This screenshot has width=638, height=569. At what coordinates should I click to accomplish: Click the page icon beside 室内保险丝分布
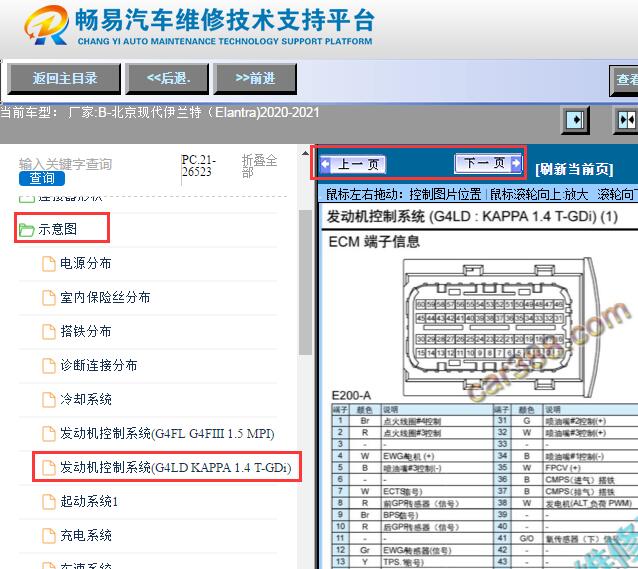pos(49,298)
